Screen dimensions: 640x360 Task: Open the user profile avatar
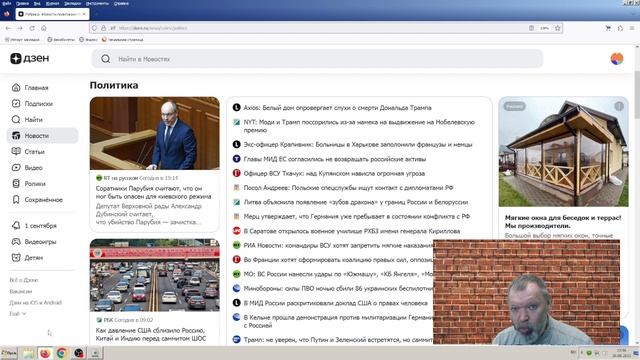(x=616, y=59)
